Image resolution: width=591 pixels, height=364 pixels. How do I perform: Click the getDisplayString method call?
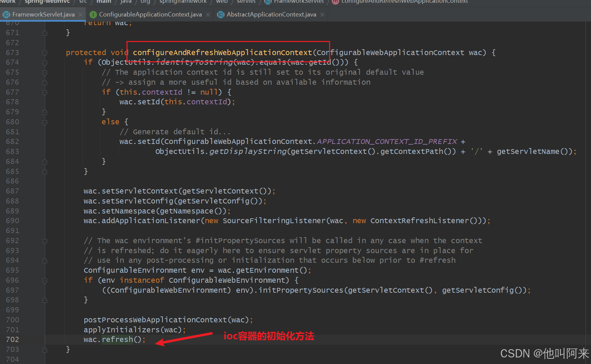click(x=248, y=152)
